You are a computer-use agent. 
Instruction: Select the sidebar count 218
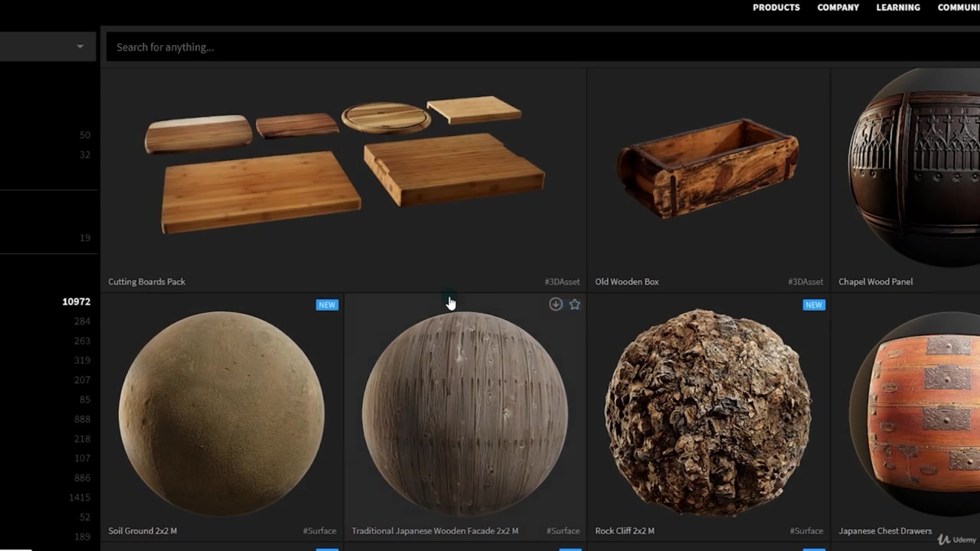coord(82,439)
